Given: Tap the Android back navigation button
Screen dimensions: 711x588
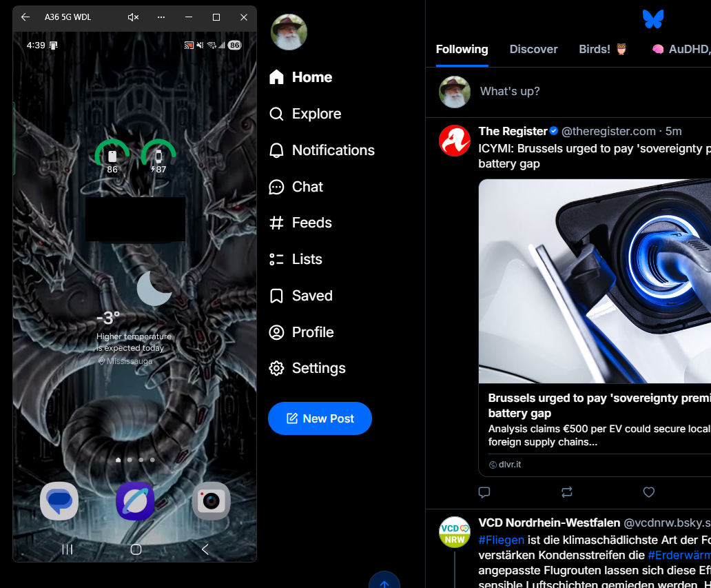Looking at the screenshot, I should tap(205, 549).
